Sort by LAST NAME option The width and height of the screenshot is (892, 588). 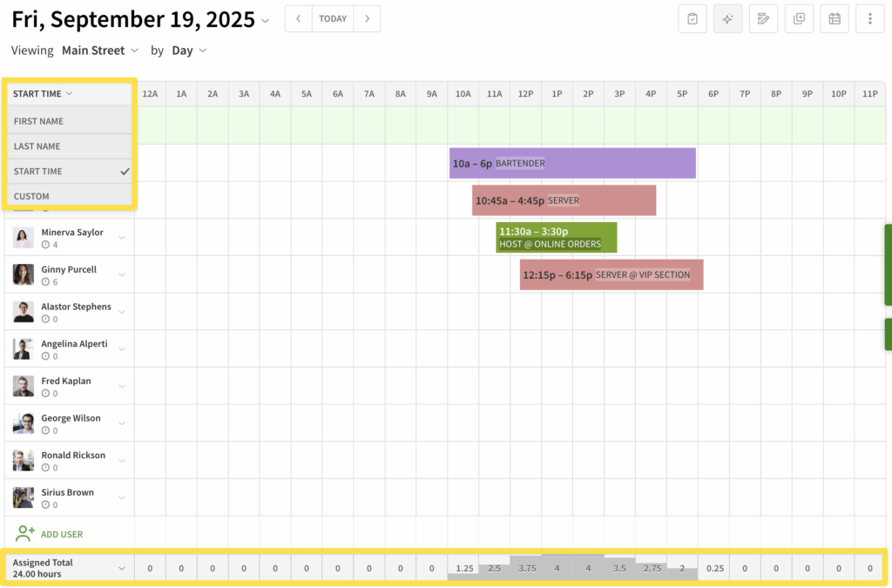37,146
